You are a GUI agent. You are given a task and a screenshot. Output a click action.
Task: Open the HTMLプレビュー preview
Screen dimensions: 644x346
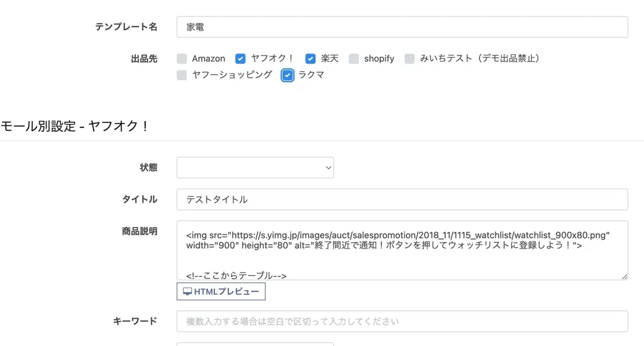[x=221, y=292]
